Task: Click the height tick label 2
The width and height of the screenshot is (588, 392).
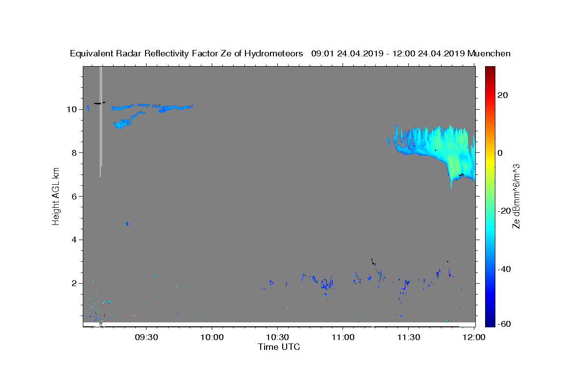Action: (x=75, y=284)
